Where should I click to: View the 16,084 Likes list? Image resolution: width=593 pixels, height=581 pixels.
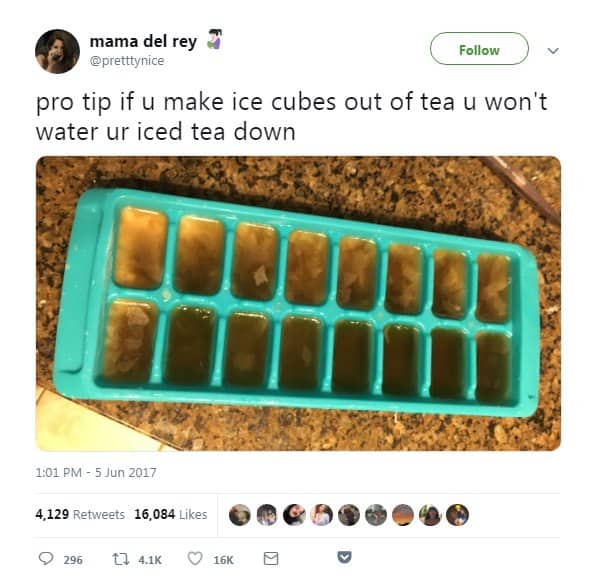(x=171, y=514)
